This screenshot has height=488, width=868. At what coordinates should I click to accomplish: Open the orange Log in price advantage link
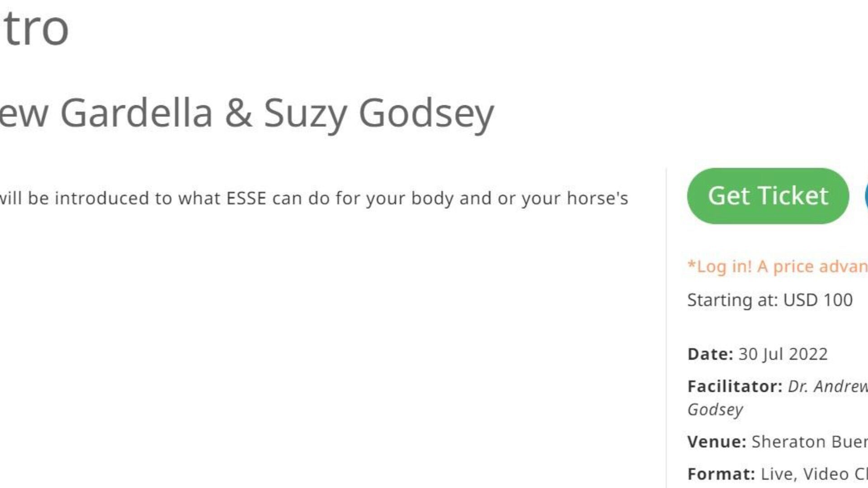click(x=778, y=267)
